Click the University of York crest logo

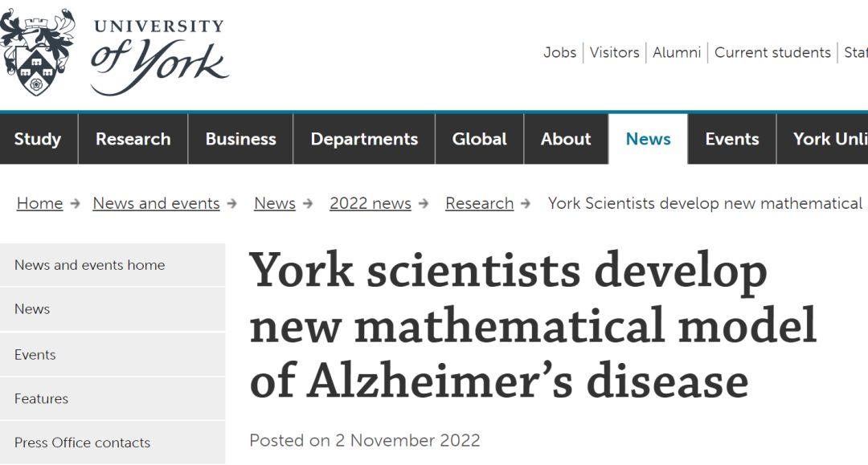click(37, 52)
